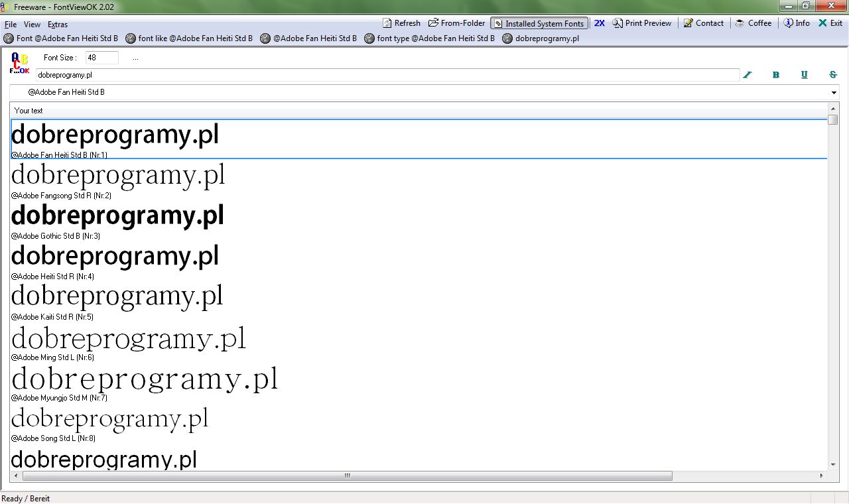Screen dimensions: 849x504
Task: Select '@Adobe Song Std L (Nr:8)' font row
Action: tap(419, 422)
